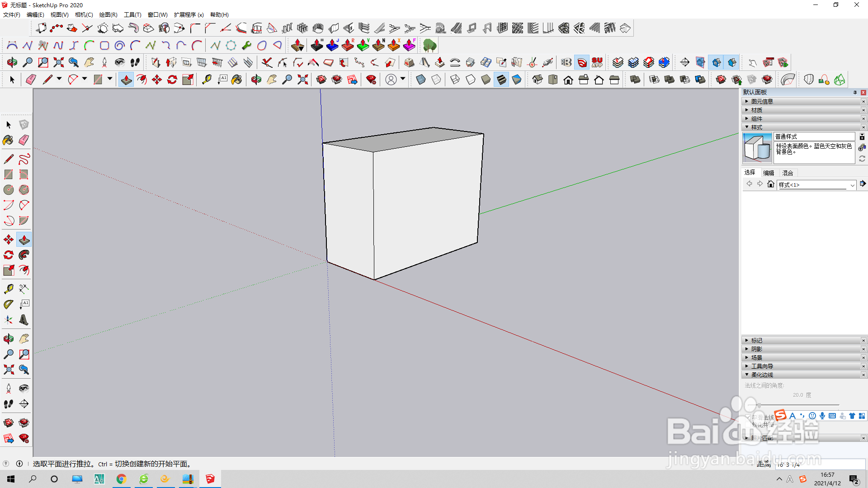Open Chrome from the Windows taskbar

(121, 479)
